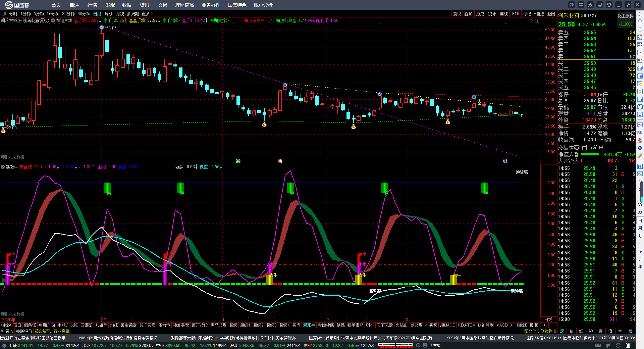Switch to the 周线 period tab

109,14
